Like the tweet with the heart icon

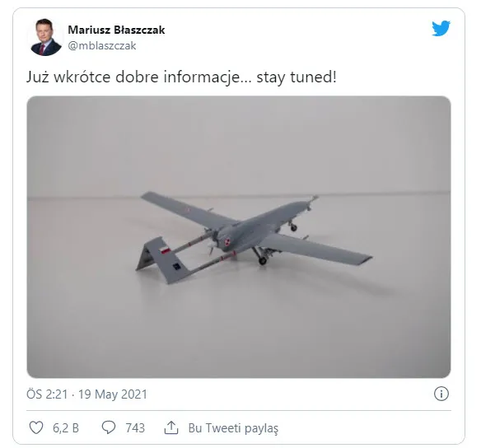(36, 427)
